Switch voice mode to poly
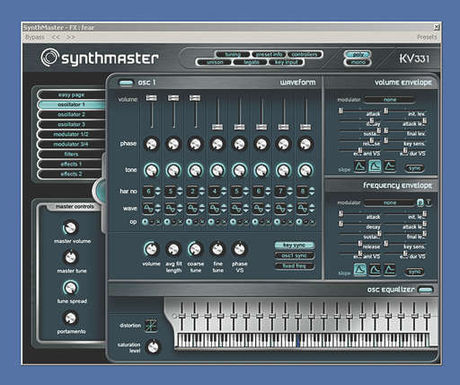Viewport: 460px width, 385px height. tap(358, 54)
